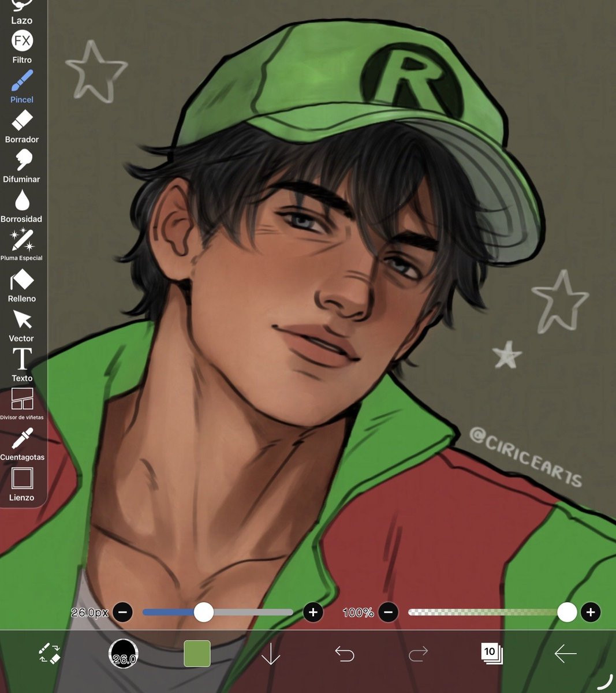Image resolution: width=616 pixels, height=693 pixels.
Task: Tap the corner curve quick-access icon
Action: pos(604,682)
